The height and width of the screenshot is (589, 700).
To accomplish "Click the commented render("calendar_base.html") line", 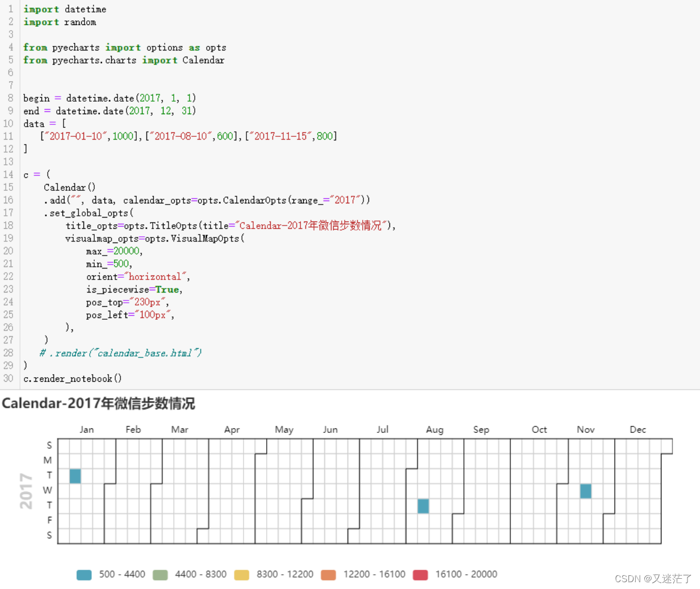I will point(119,353).
